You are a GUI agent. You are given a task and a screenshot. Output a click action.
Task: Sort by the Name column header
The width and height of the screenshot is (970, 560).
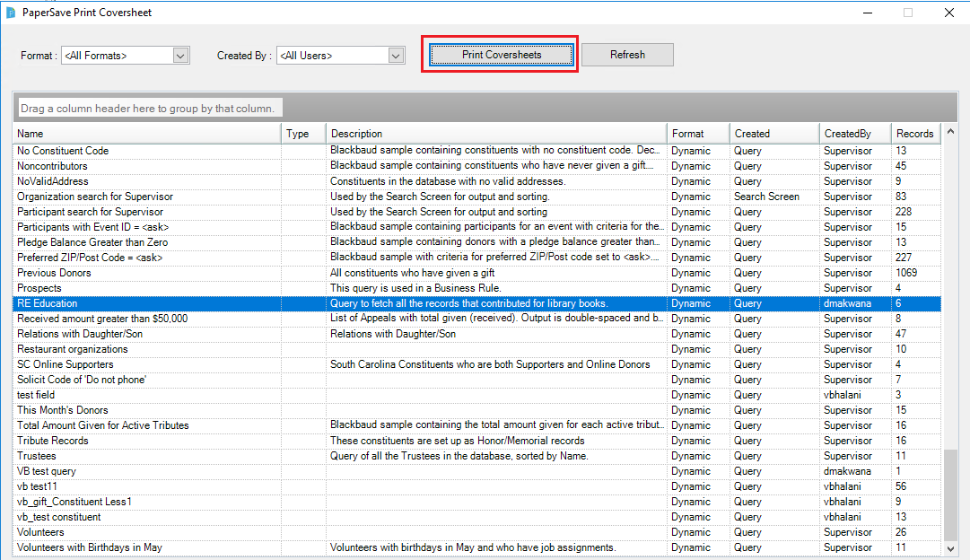(x=147, y=134)
